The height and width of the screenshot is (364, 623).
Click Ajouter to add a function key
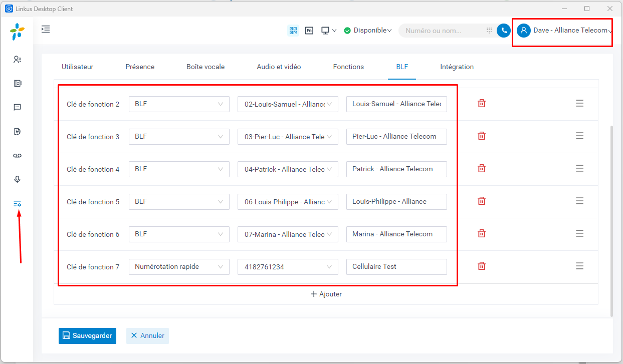coord(326,294)
